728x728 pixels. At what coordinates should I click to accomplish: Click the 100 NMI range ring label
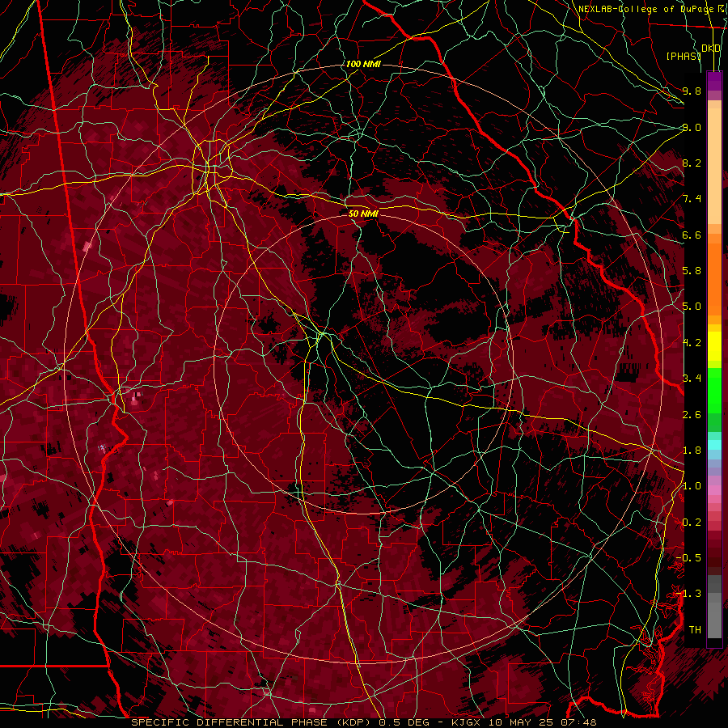click(363, 64)
